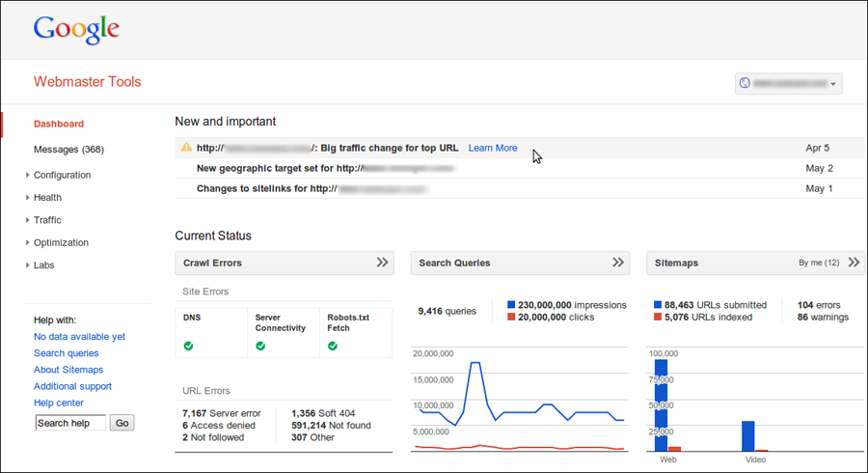This screenshot has width=868, height=473.
Task: Open 'No data available yet' help link
Action: pyautogui.click(x=79, y=337)
